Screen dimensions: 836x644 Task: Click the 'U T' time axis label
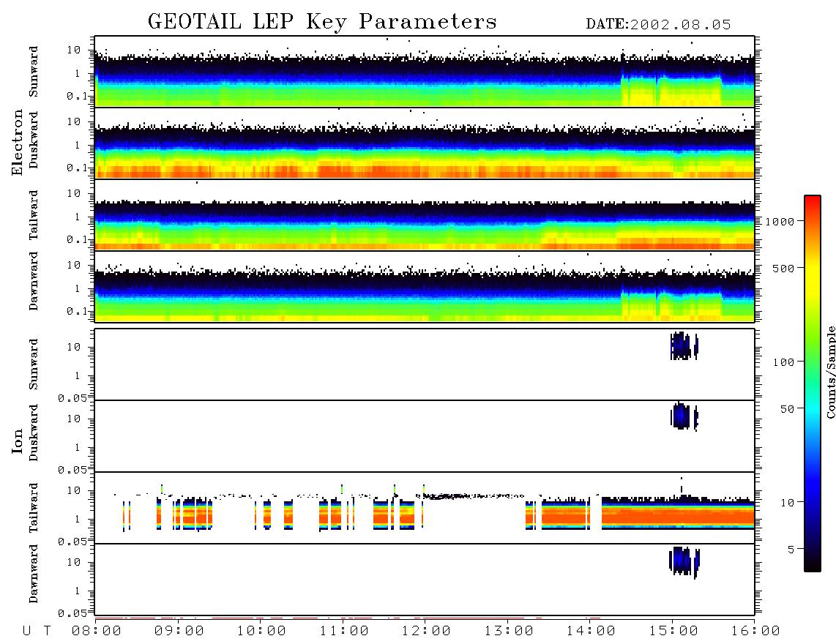37,632
